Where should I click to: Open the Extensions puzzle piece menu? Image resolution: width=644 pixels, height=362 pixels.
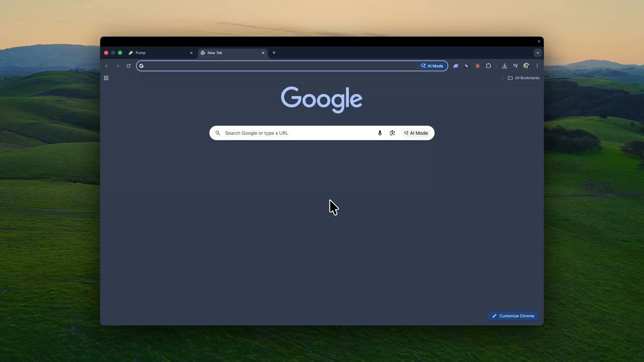pyautogui.click(x=488, y=66)
